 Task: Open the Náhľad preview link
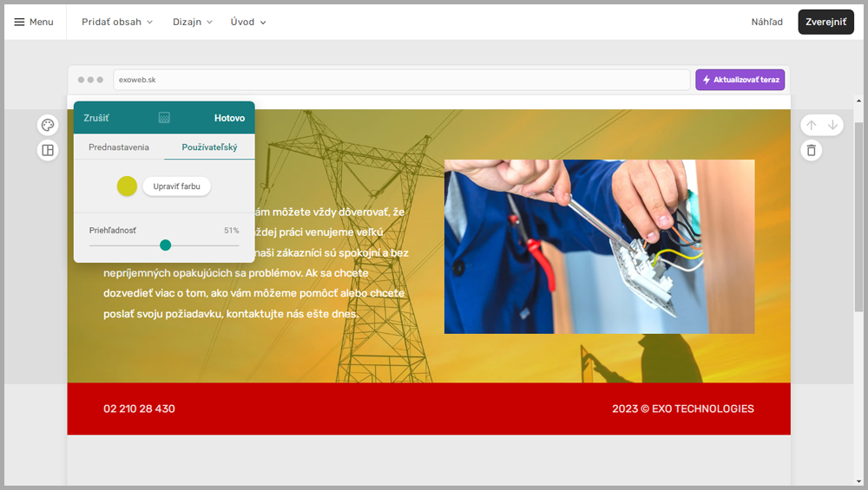coord(766,22)
